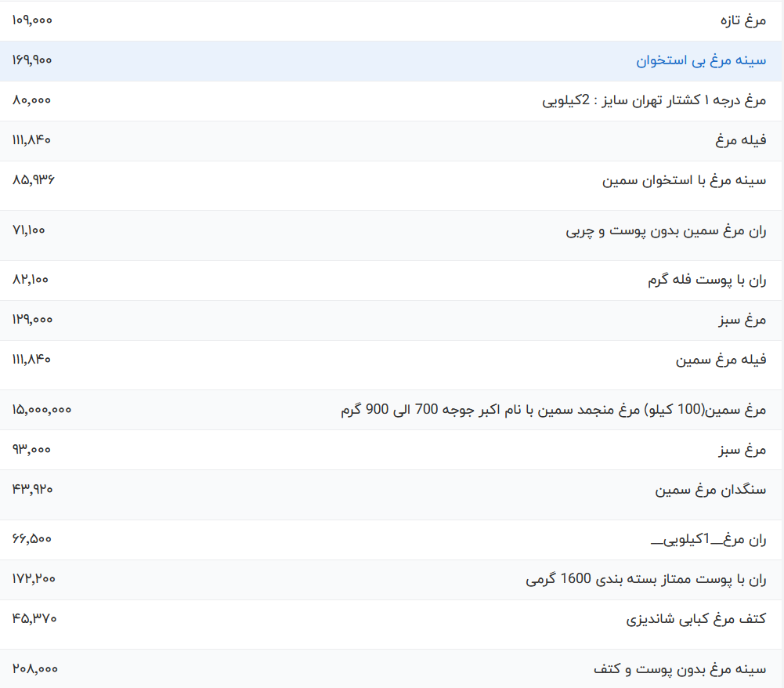Screen dimensions: 784x688
Task: Select 'سینه مرغ با استخوان سمین' row name
Action: [684, 180]
